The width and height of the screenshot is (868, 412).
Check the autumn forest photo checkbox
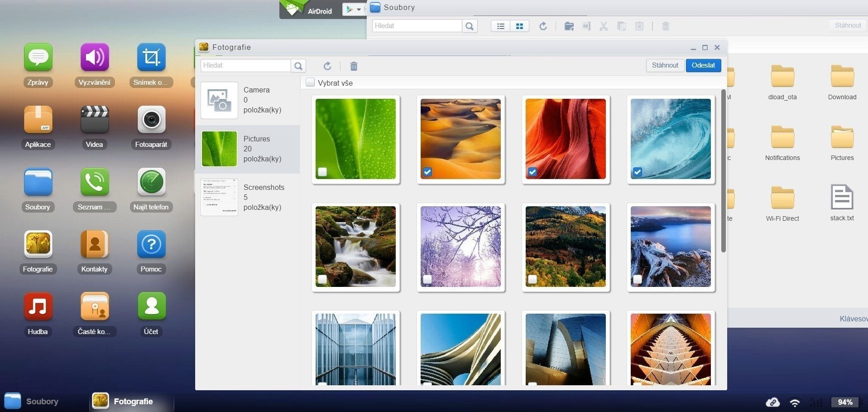pyautogui.click(x=532, y=279)
